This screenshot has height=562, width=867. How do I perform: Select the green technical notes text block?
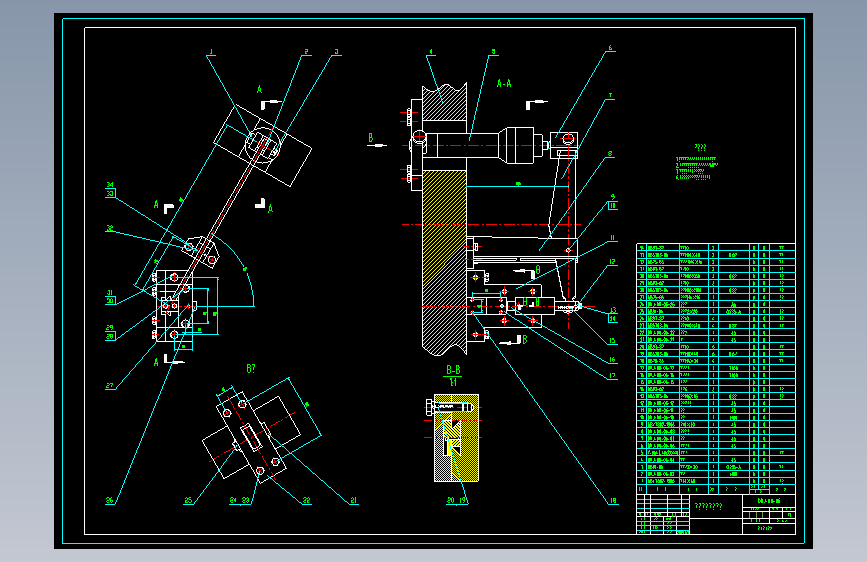(x=696, y=164)
